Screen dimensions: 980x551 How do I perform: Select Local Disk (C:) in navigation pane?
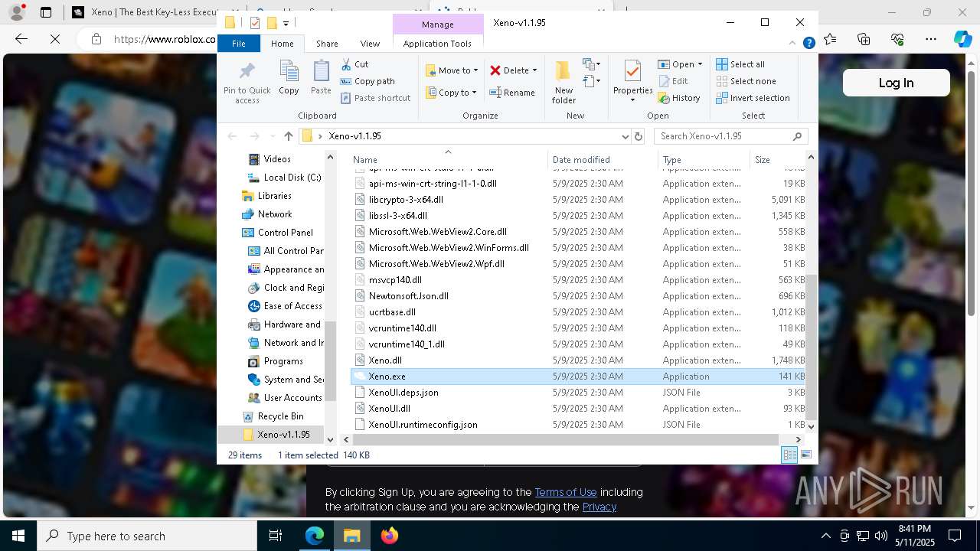point(292,178)
